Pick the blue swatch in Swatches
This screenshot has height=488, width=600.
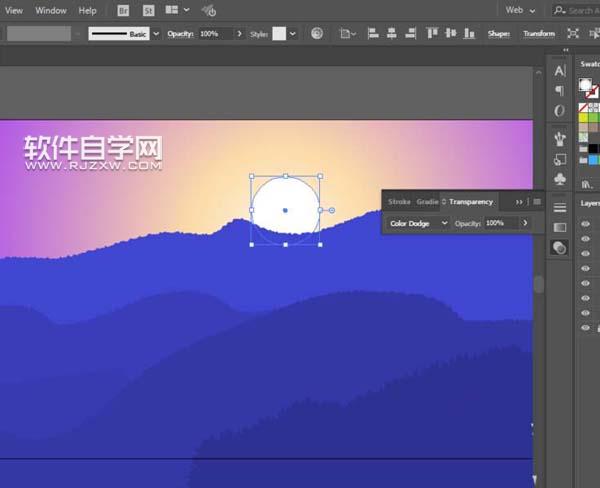pyautogui.click(x=594, y=160)
